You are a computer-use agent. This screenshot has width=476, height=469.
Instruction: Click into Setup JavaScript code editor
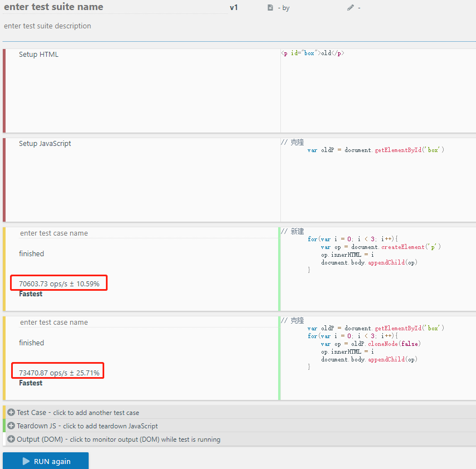click(378, 180)
